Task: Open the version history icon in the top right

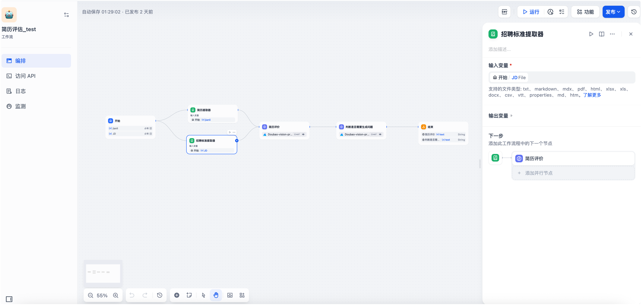Action: click(634, 12)
